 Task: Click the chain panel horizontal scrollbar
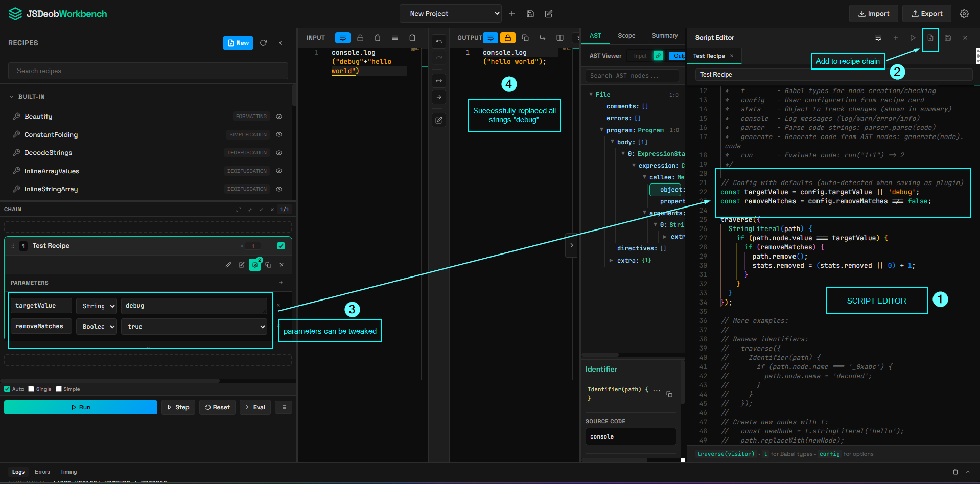tap(110, 381)
